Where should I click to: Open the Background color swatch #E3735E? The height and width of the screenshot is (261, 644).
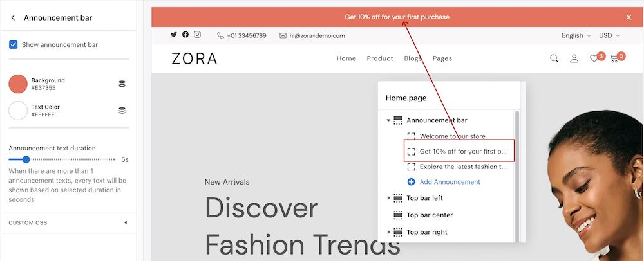[x=18, y=84]
